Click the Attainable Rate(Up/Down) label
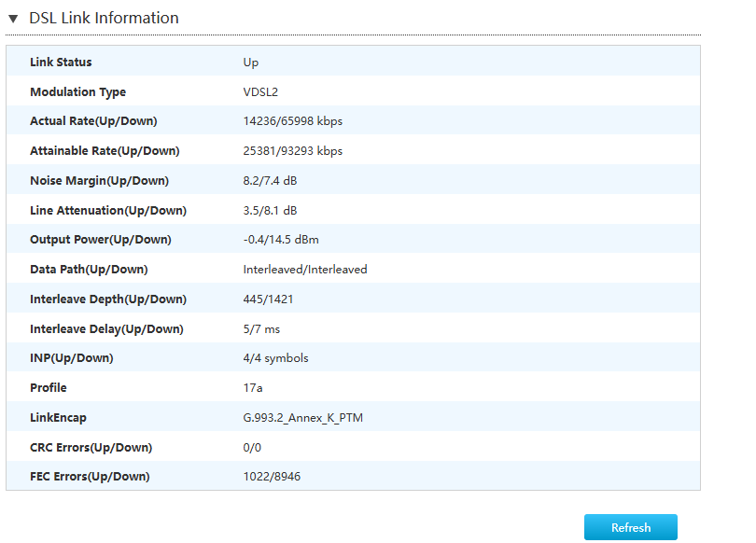Screen dimensions: 756x543 [105, 151]
